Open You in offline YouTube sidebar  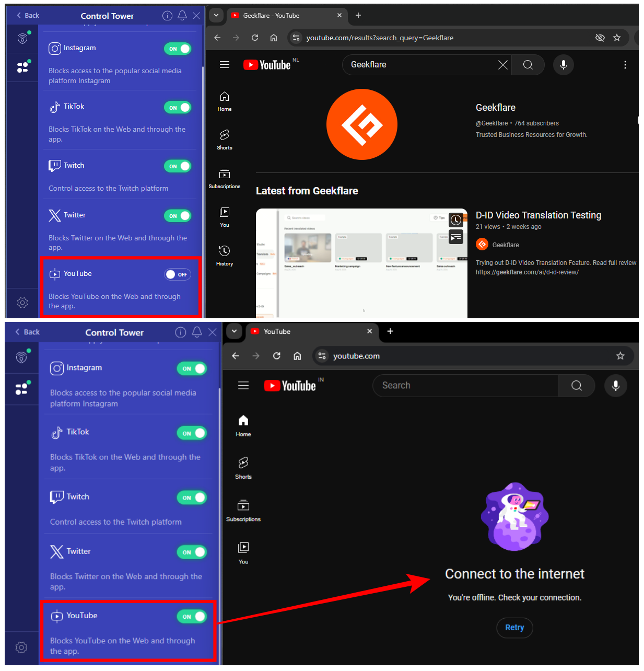[243, 553]
